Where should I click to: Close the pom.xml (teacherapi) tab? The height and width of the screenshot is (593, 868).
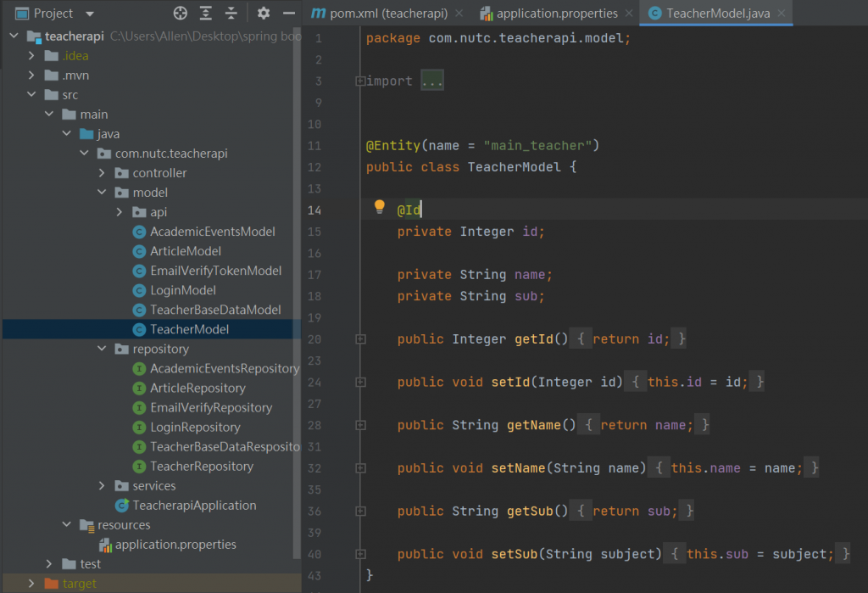[459, 14]
